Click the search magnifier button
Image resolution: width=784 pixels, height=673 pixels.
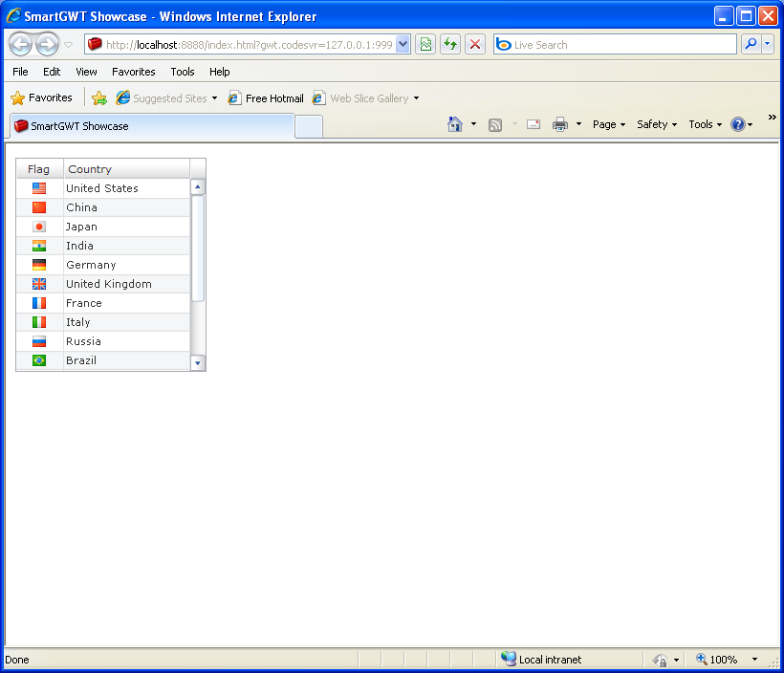(x=751, y=45)
